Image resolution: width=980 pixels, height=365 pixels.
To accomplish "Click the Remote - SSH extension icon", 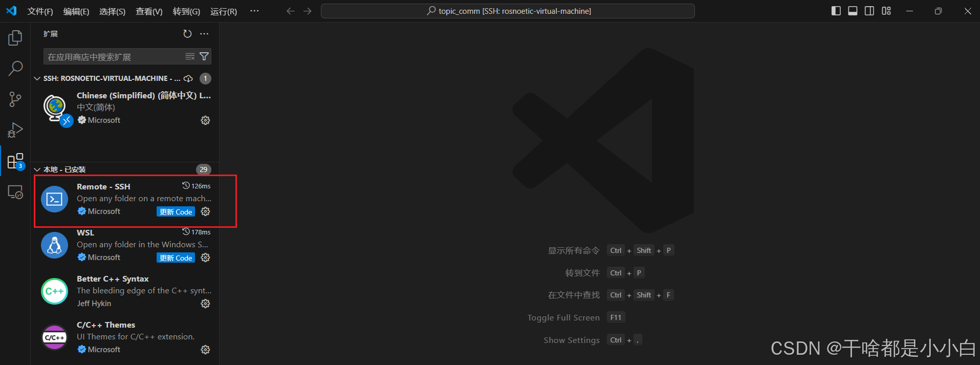I will pos(54,199).
